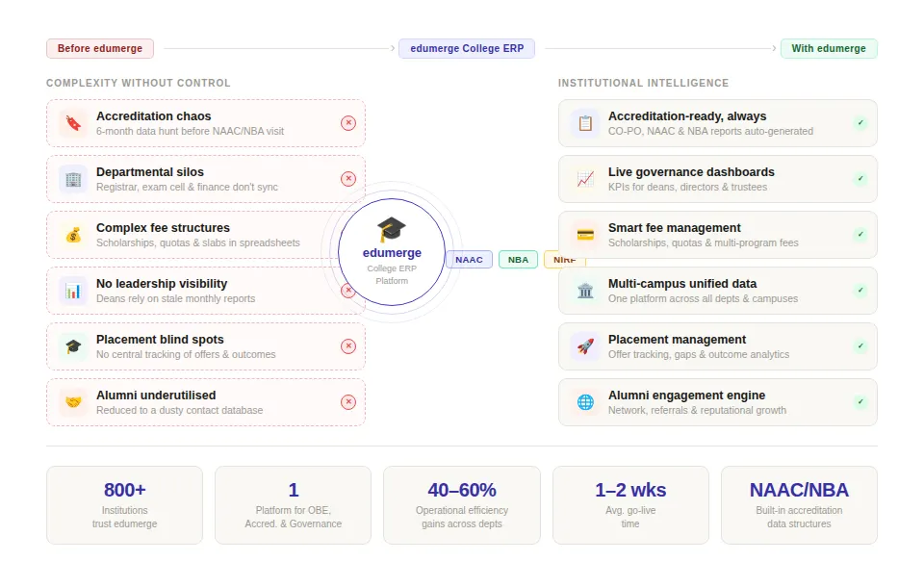This screenshot has width=924, height=587.
Task: Click the bank building icon on Multi-campus unified data
Action: pos(585,291)
